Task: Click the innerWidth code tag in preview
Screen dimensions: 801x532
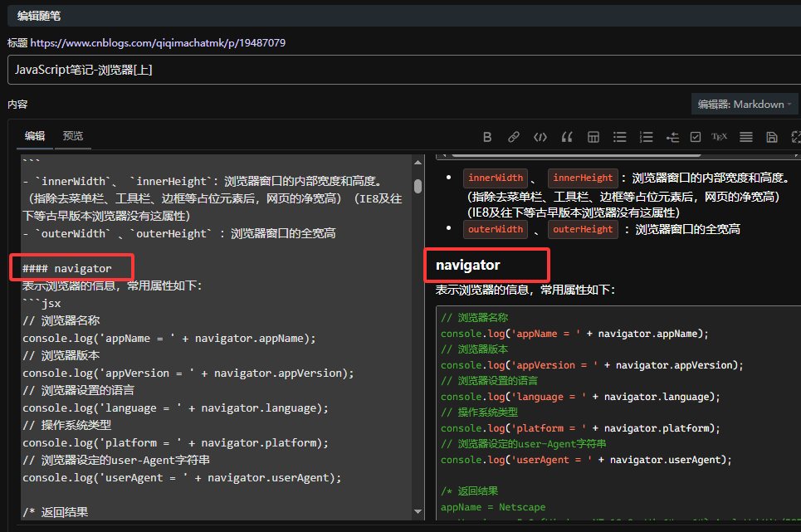Action: 496,178
